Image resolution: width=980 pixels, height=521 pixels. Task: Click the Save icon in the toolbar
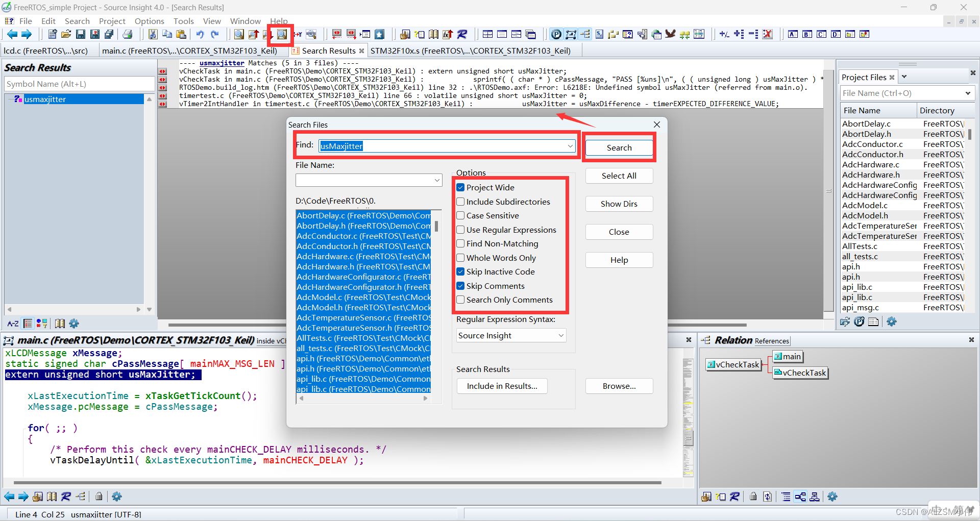[80, 34]
